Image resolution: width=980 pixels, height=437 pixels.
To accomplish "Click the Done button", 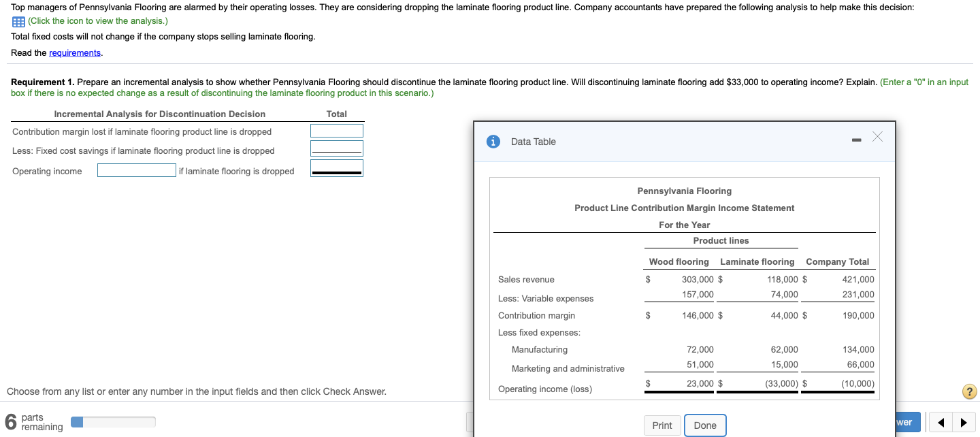I will tap(705, 425).
